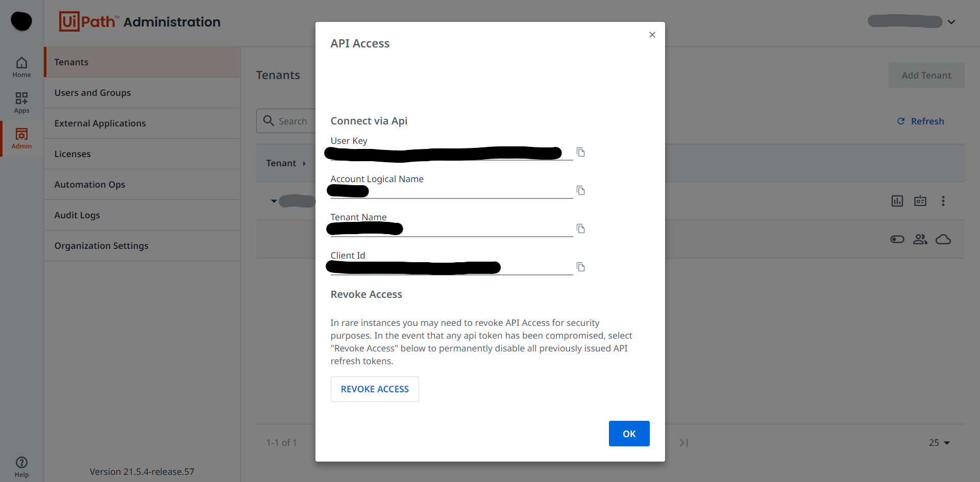Viewport: 980px width, 482px height.
Task: Click the REVOKE ACCESS button
Action: (x=375, y=389)
